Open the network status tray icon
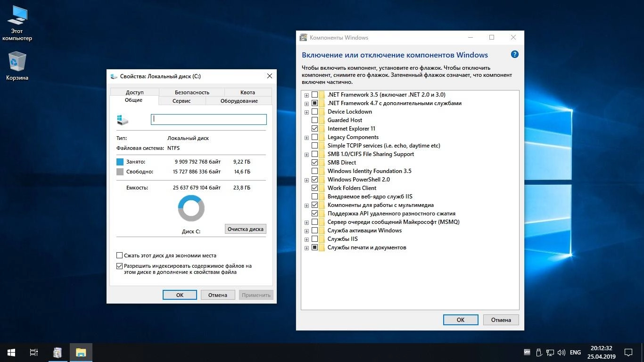644x362 pixels. click(550, 352)
